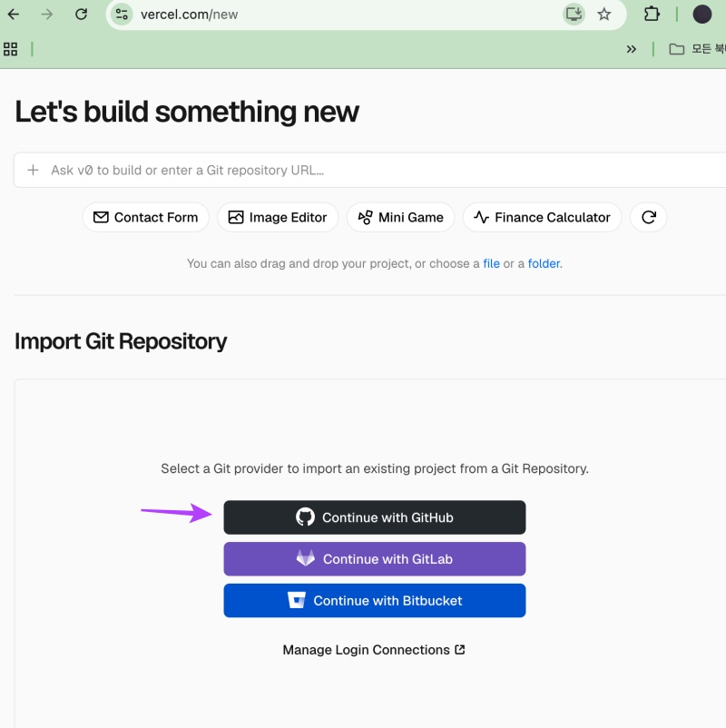Open the browser extensions puzzle icon
The image size is (726, 728).
(x=652, y=14)
